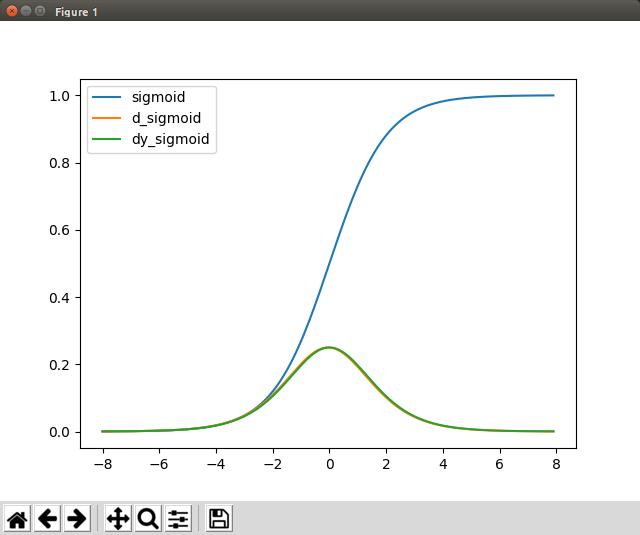640x535 pixels.
Task: Reset view with the Home icon
Action: click(17, 519)
